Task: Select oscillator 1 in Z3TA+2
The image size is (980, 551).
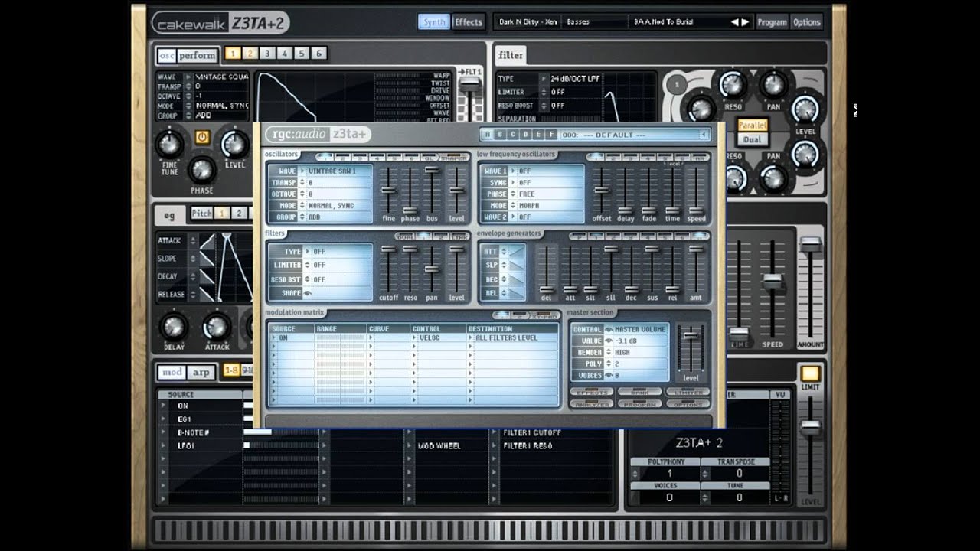Action: [x=232, y=54]
